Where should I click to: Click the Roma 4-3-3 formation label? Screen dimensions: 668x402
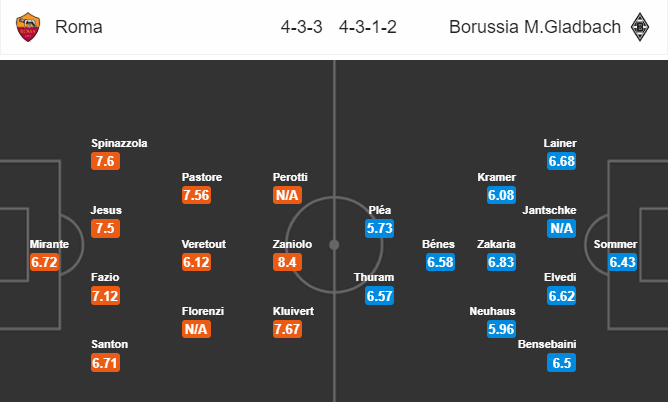302,27
